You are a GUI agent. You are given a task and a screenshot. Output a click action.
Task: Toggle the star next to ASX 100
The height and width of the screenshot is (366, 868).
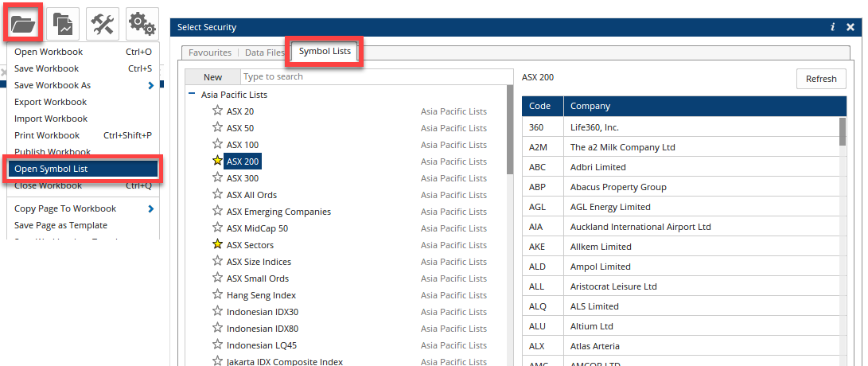[217, 144]
